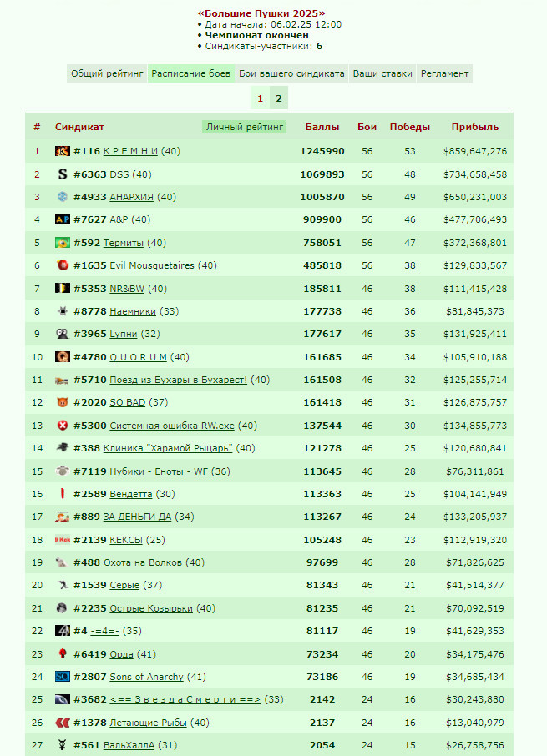Click the Lупни syndicate eyes icon

tap(63, 334)
